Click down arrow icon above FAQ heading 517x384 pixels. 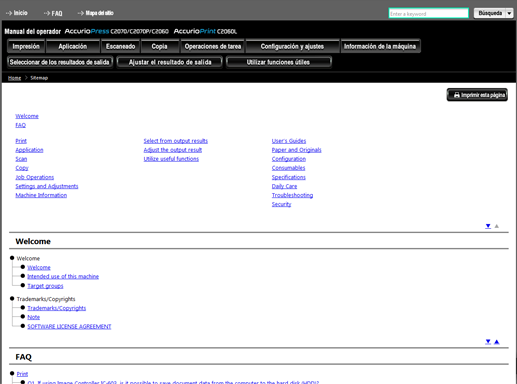(488, 342)
